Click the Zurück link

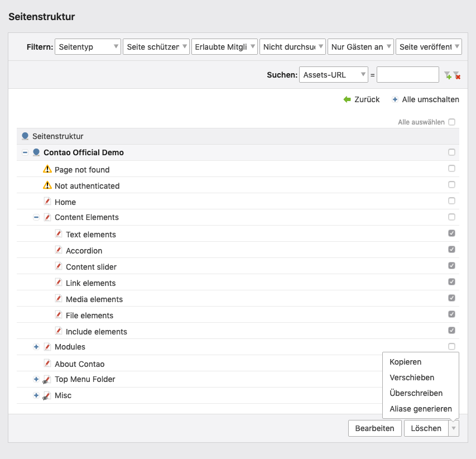[367, 99]
